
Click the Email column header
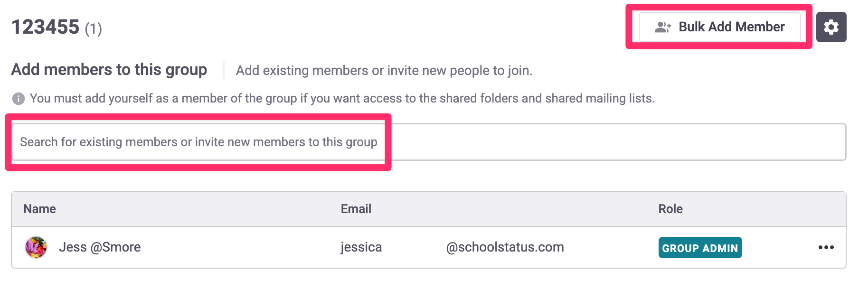356,209
